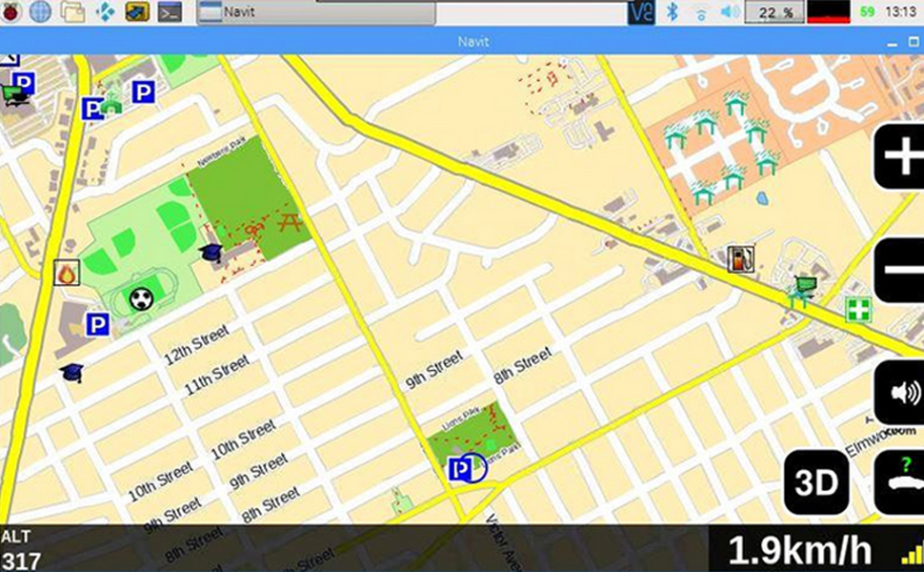Select the parking icon beside the soccer field
The image size is (924, 572).
pyautogui.click(x=98, y=325)
